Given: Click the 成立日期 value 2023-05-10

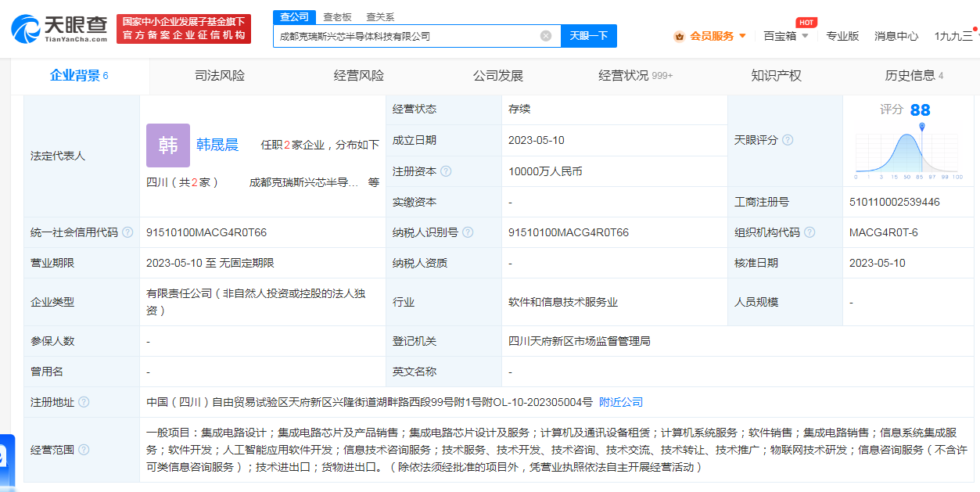Looking at the screenshot, I should [x=537, y=140].
